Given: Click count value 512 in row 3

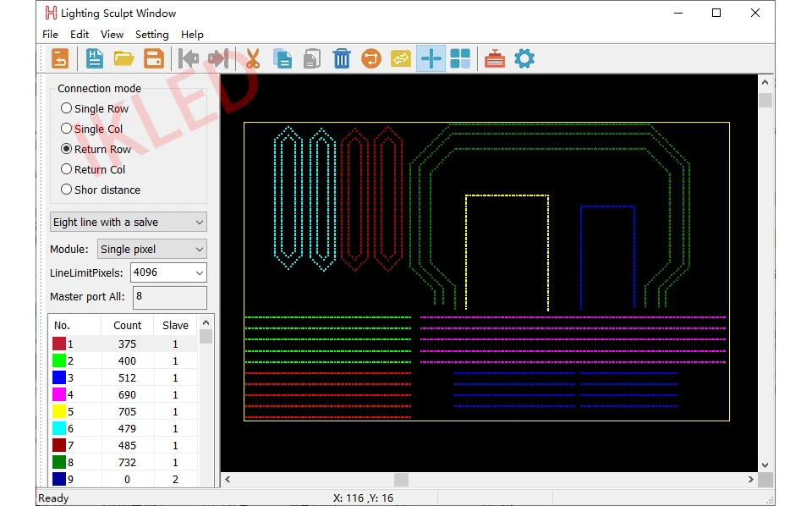Looking at the screenshot, I should (127, 377).
